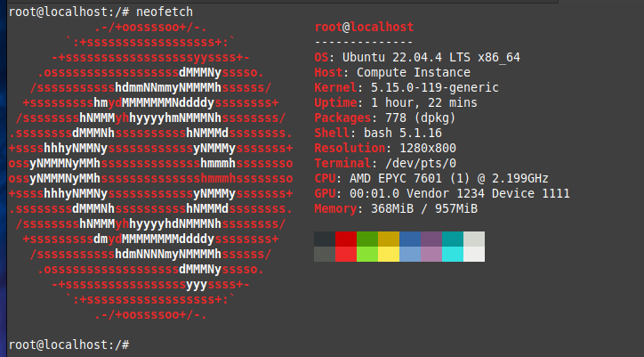Click the white swatch at bottom row end
This screenshot has height=357, width=644.
coord(474,254)
